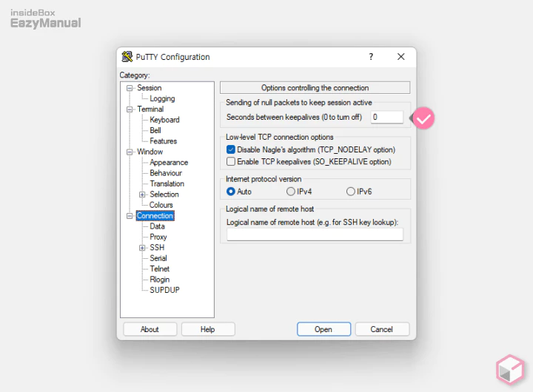Focus the logical name of remote host field
Viewport: 533px width, 392px height.
(315, 234)
